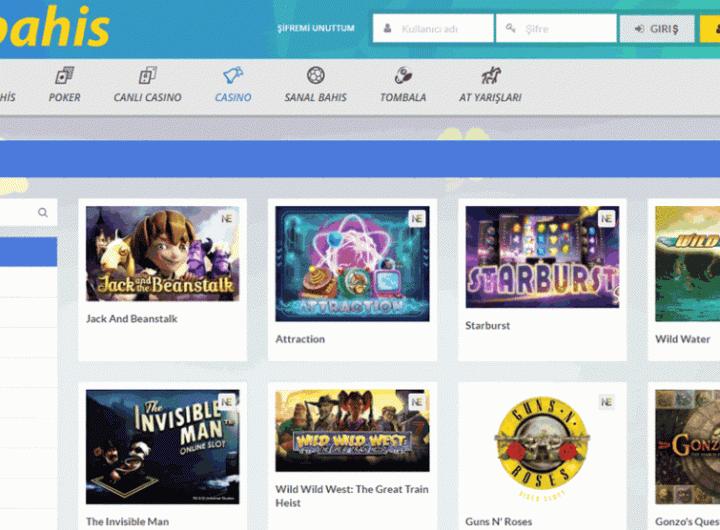
Task: Open the CANLI CASINO menu item
Action: click(147, 97)
